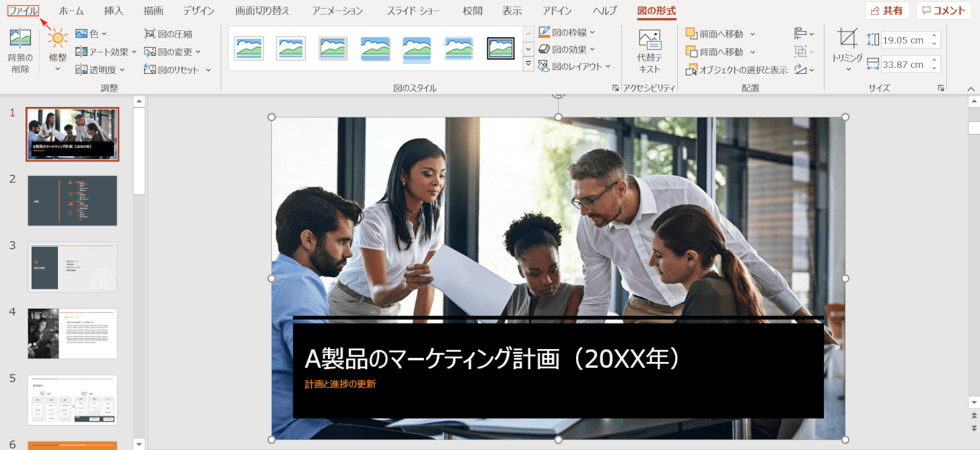The width and height of the screenshot is (980, 450).
Task: Click the 修整 (Corrections) sun icon
Action: point(58,39)
